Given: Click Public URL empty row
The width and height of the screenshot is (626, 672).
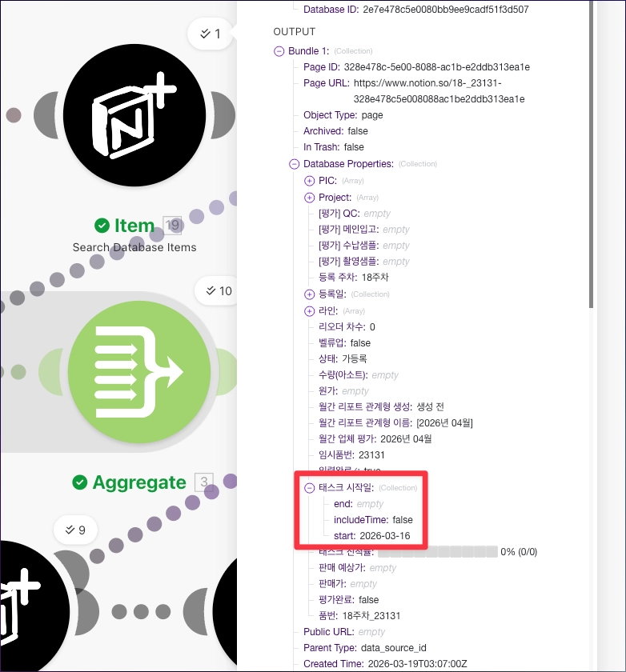Looking at the screenshot, I should [x=344, y=632].
